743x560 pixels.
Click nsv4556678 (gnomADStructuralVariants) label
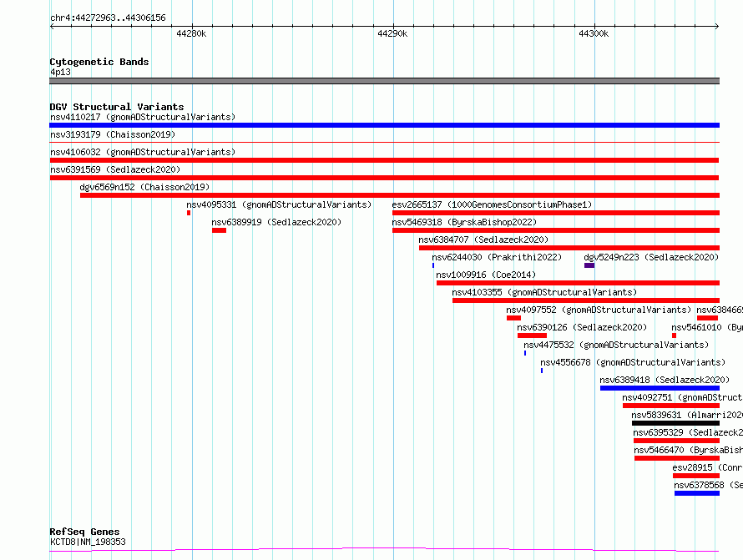point(633,362)
